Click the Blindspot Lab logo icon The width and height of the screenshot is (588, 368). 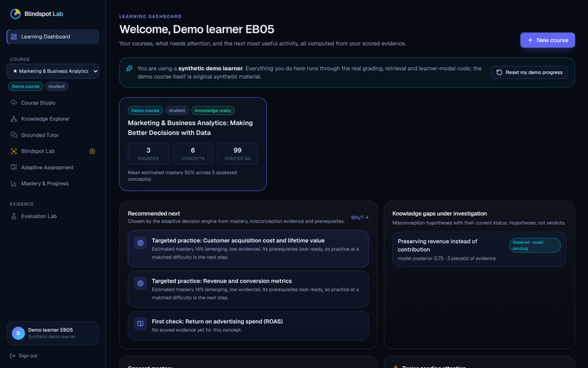(15, 14)
